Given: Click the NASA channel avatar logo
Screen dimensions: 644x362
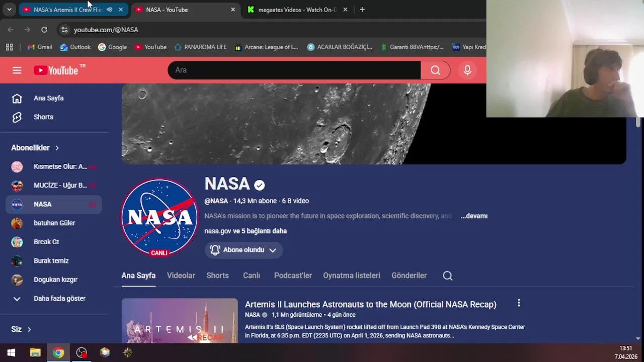Looking at the screenshot, I should pos(159,217).
